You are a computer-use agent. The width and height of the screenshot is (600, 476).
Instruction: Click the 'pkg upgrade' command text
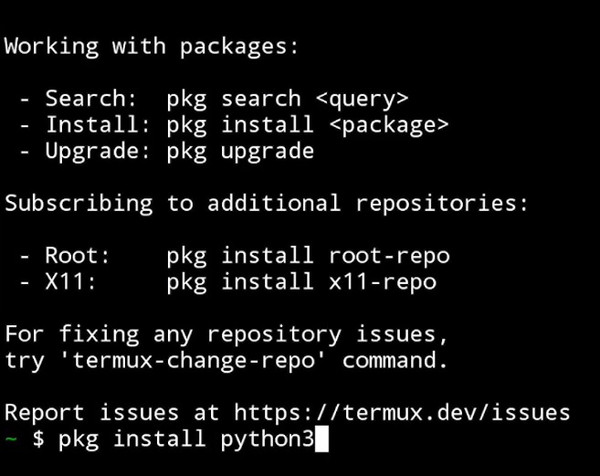pyautogui.click(x=240, y=151)
